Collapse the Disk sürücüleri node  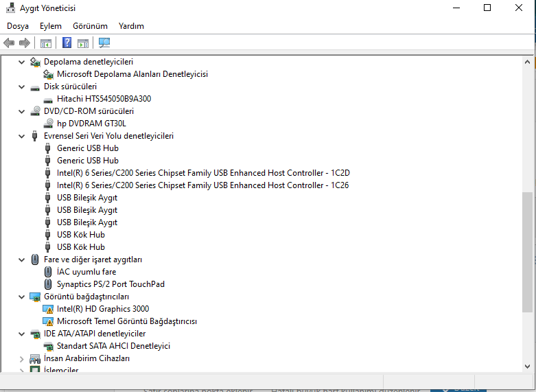click(x=21, y=87)
